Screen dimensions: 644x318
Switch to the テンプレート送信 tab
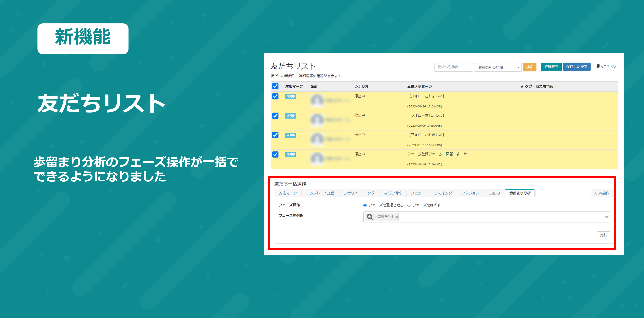tap(320, 193)
